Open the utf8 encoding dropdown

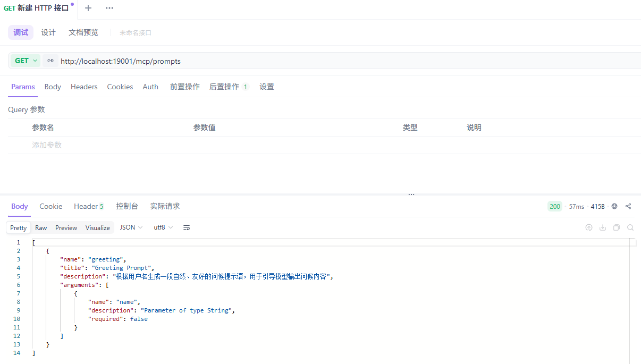point(163,227)
